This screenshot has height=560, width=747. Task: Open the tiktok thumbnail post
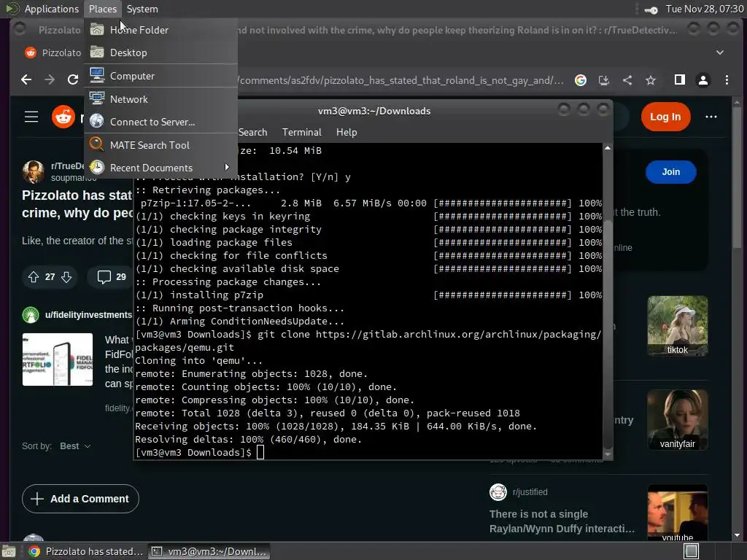pos(678,326)
